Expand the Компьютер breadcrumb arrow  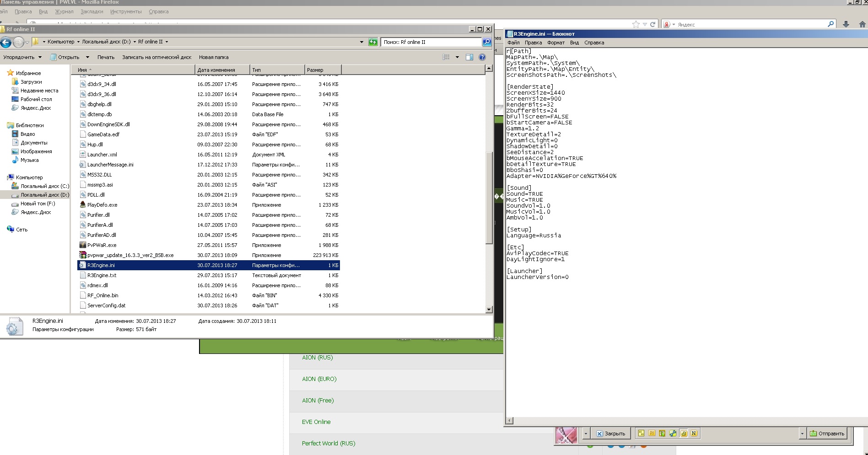78,42
